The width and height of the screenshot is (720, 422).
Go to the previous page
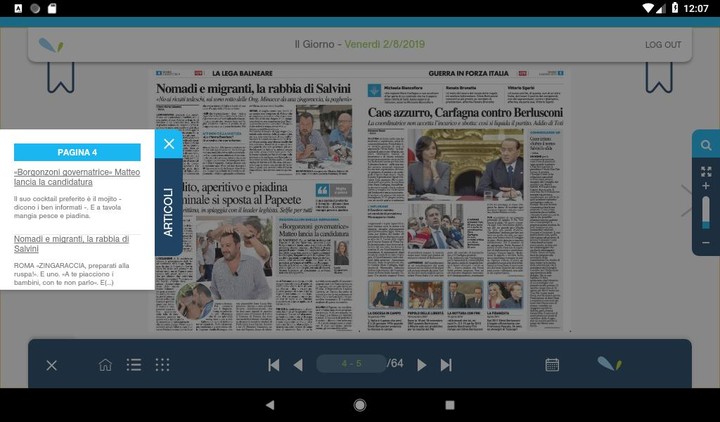click(x=298, y=365)
